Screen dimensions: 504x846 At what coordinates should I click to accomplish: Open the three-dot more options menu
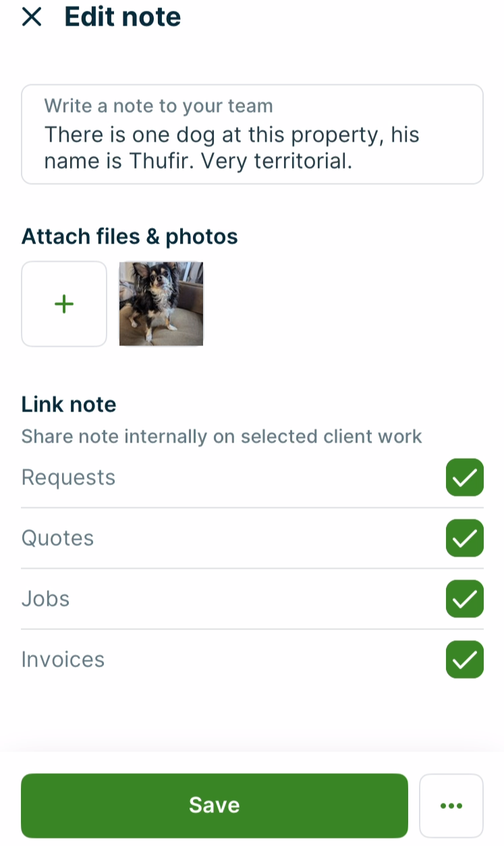451,806
